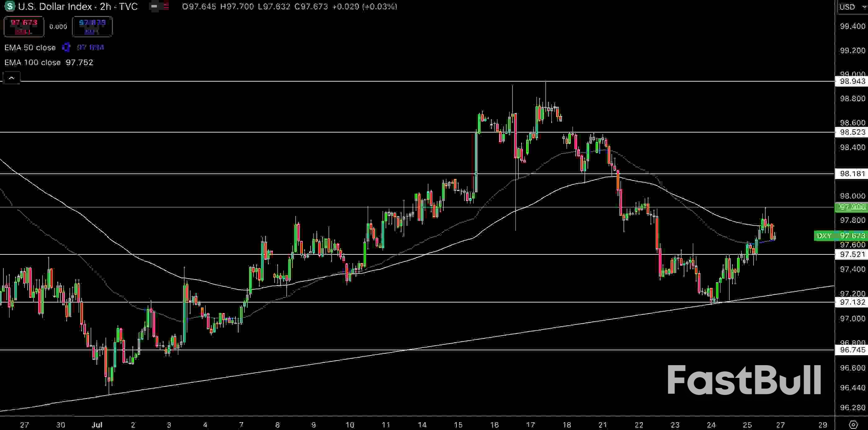The image size is (868, 430).
Task: Open symbol search via U.S. Dollar Index title
Action: [54, 7]
